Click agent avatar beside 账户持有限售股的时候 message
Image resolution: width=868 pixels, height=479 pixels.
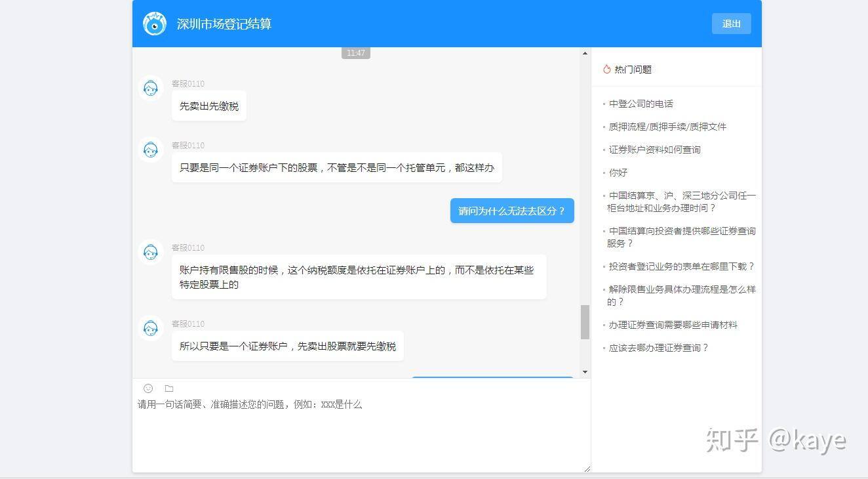point(151,252)
